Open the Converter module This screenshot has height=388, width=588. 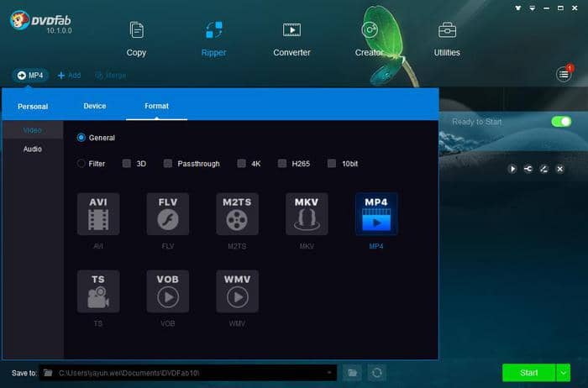click(291, 39)
